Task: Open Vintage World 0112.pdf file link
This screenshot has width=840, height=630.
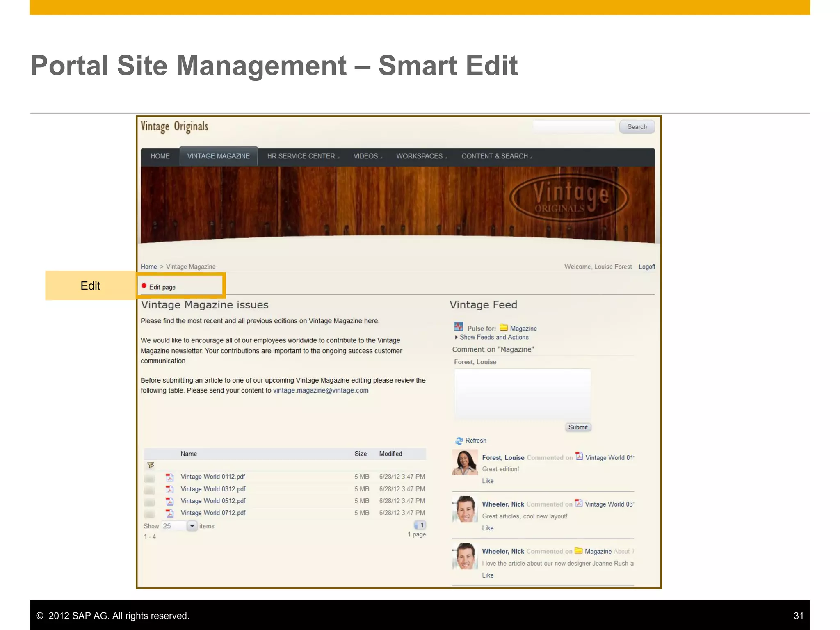Action: [x=213, y=477]
